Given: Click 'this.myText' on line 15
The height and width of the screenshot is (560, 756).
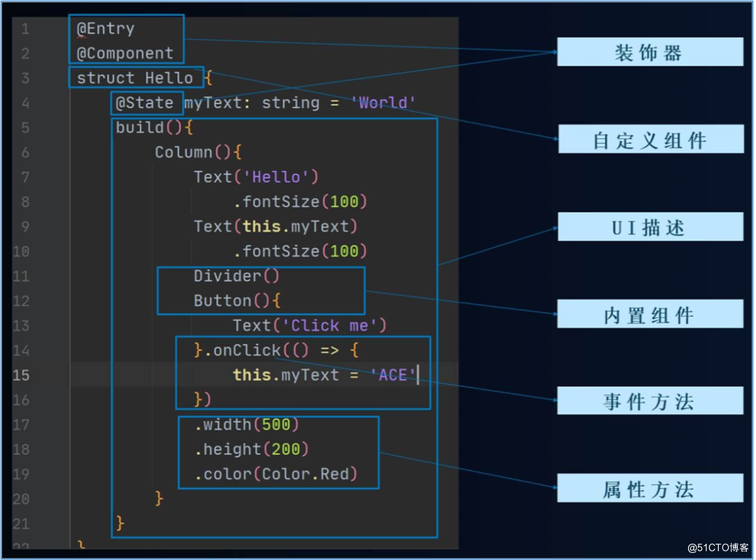Looking at the screenshot, I should [286, 375].
